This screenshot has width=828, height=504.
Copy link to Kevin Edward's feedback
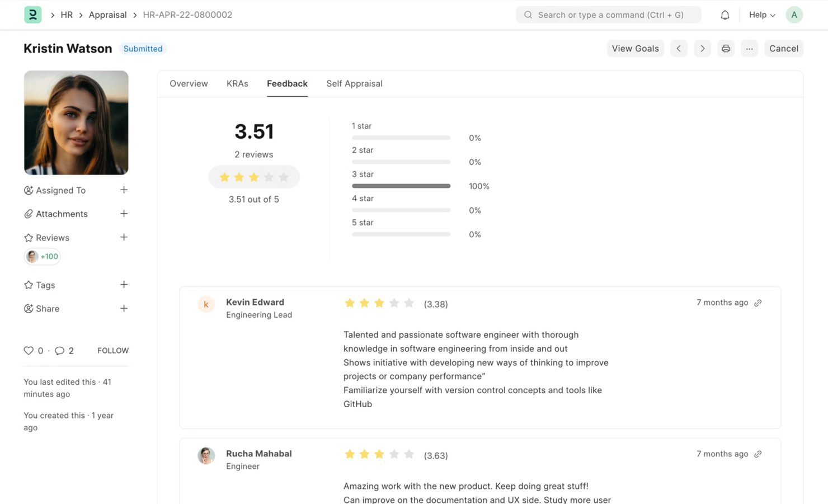pyautogui.click(x=758, y=303)
